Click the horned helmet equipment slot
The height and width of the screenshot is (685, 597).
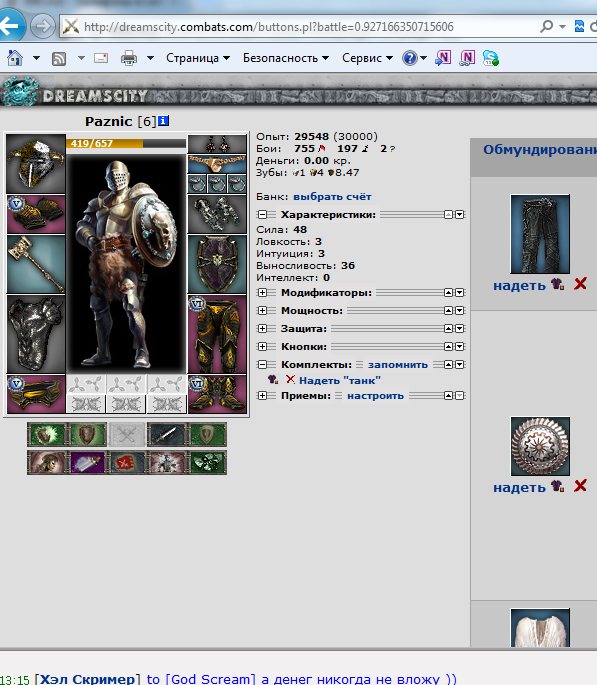tap(36, 163)
